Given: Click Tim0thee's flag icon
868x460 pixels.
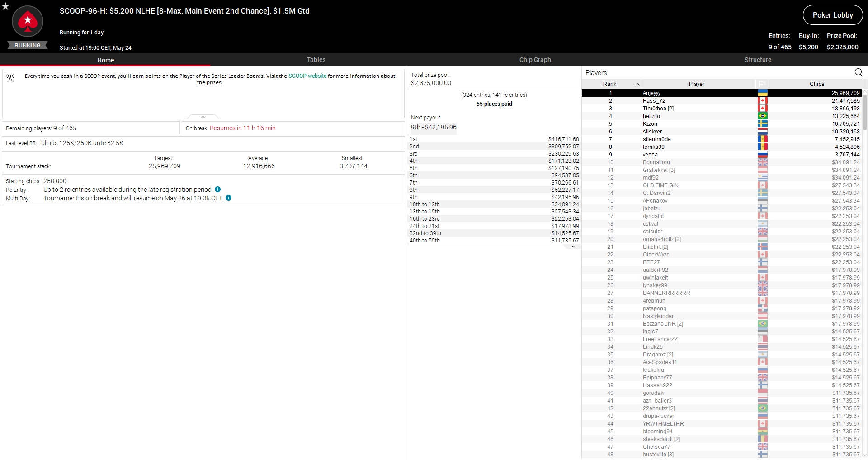Looking at the screenshot, I should pyautogui.click(x=763, y=109).
